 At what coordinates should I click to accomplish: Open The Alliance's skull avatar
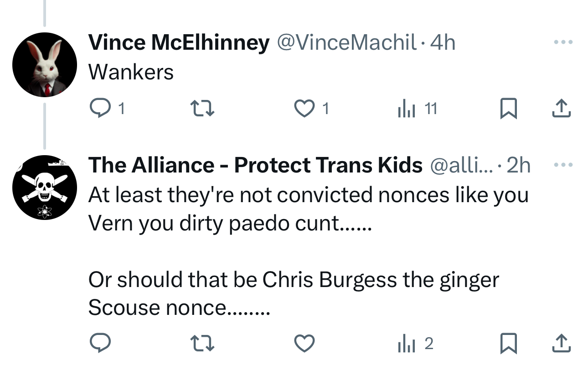coord(44,187)
